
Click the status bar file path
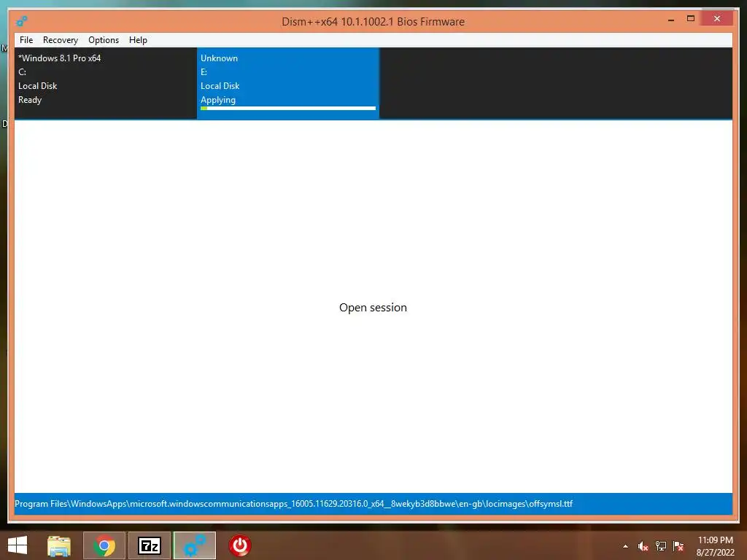click(293, 504)
